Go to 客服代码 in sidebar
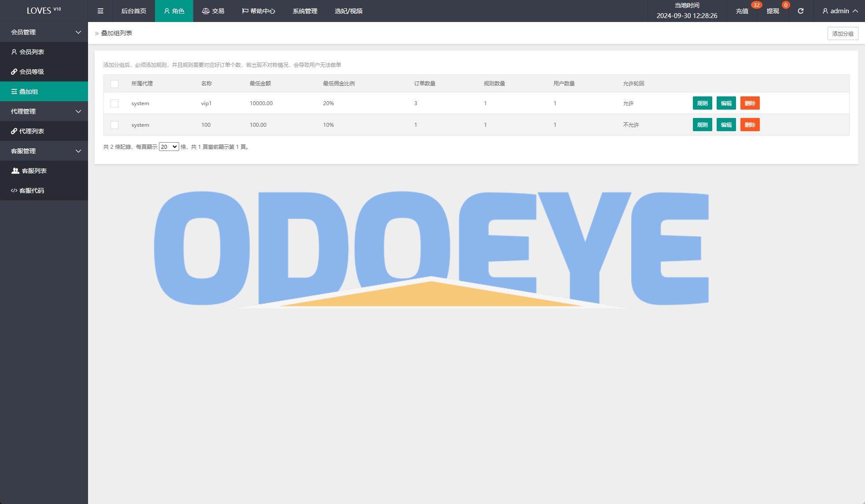Screen dimensions: 865x504 pos(44,191)
